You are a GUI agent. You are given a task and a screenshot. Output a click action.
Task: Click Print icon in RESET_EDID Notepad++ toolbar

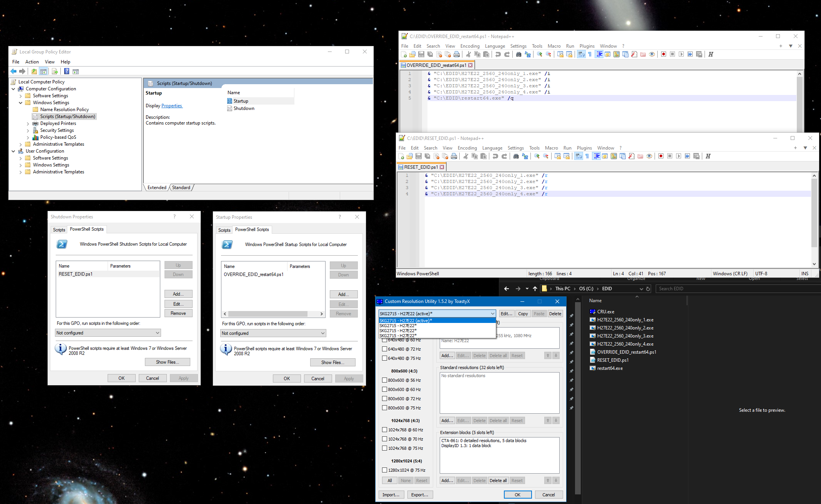point(454,156)
